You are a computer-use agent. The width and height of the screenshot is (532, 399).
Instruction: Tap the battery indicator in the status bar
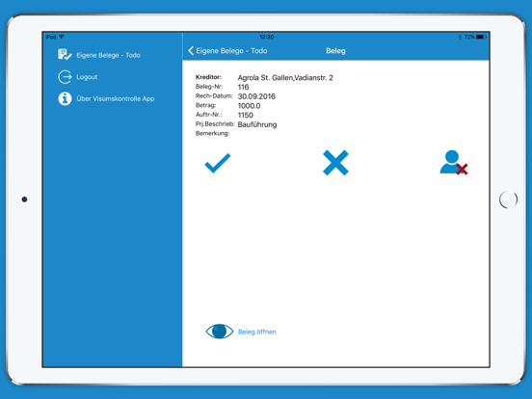tap(482, 37)
